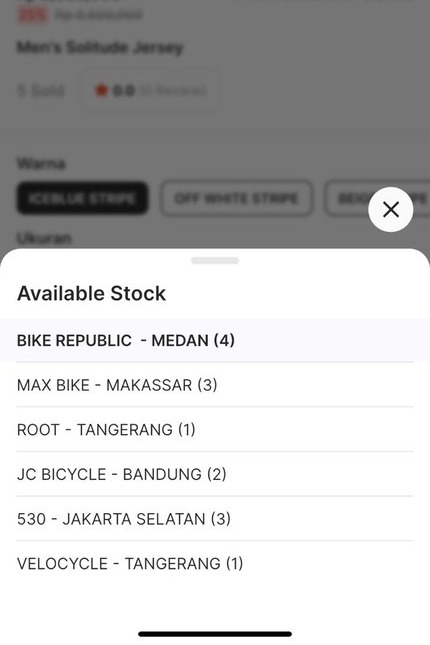Select BIKE REPUBLIC - MEDAN store
Image resolution: width=430 pixels, height=645 pixels.
[215, 340]
